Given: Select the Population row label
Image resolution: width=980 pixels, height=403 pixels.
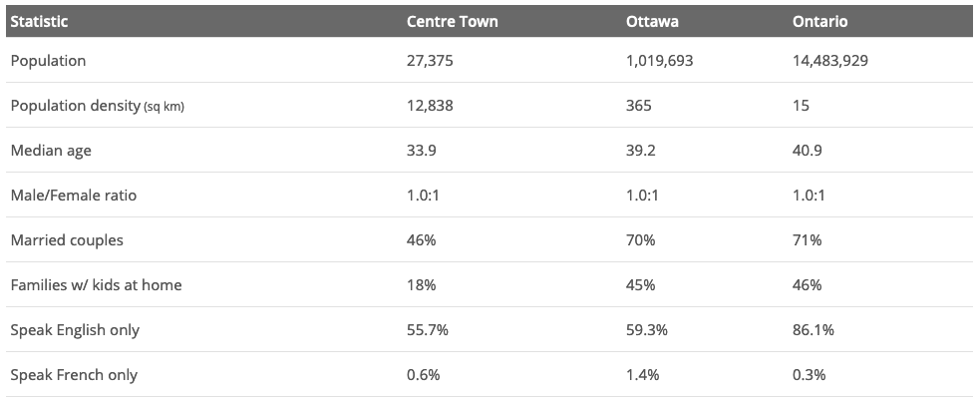Looking at the screenshot, I should click(48, 61).
